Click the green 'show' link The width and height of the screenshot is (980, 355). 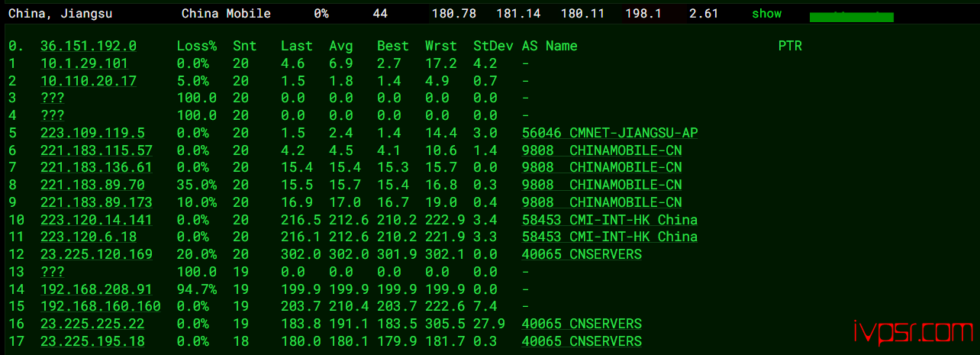tap(766, 14)
